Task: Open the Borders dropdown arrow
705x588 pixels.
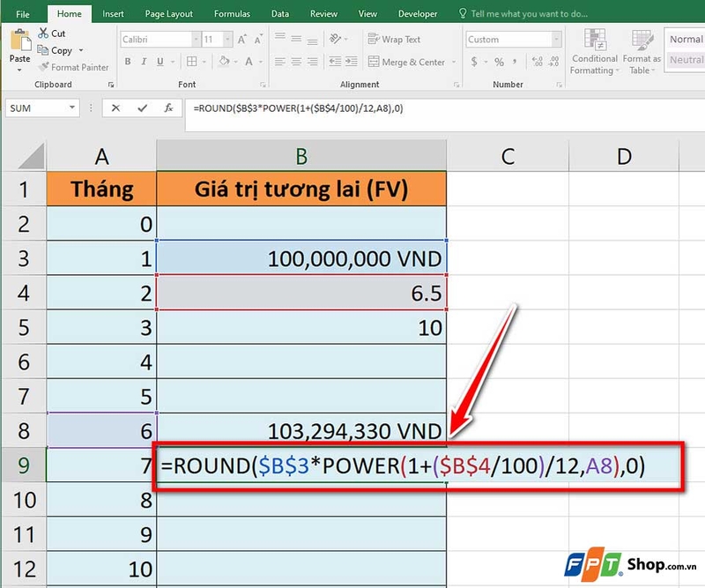Action: pyautogui.click(x=204, y=60)
